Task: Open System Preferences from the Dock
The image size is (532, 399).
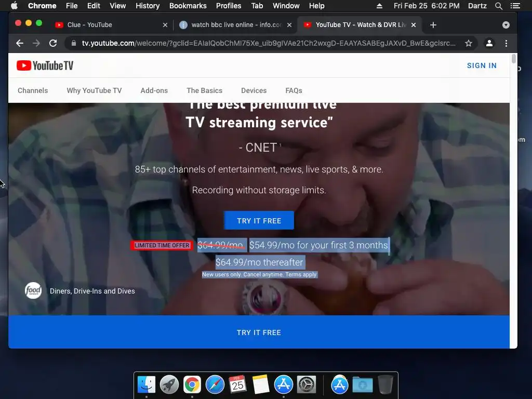Action: pos(307,385)
